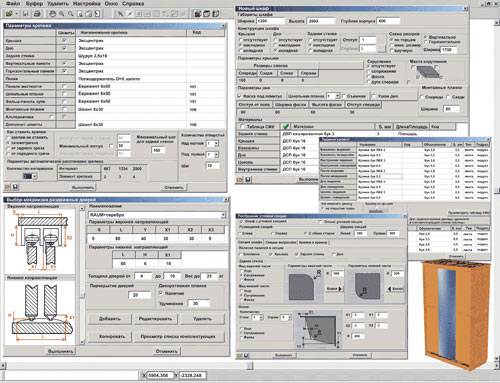Enable the Узкое дно checkbox

pos(374,96)
